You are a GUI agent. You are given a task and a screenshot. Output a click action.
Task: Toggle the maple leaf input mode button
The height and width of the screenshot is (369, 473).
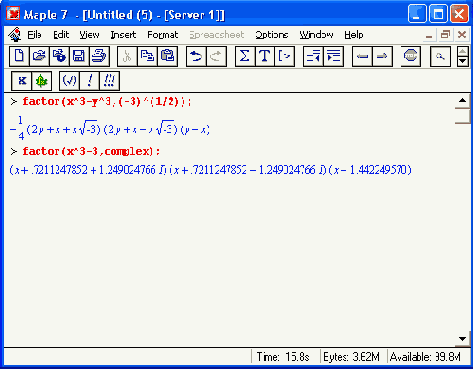(x=42, y=81)
